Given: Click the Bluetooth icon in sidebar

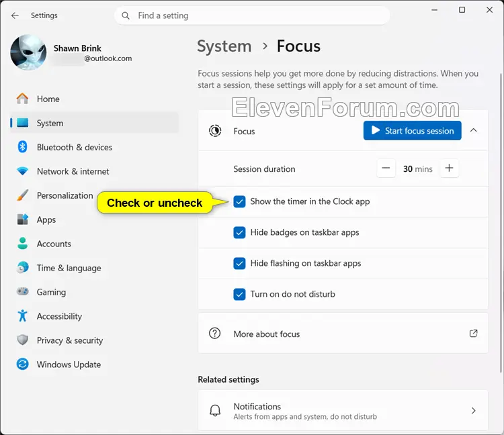Looking at the screenshot, I should 22,147.
